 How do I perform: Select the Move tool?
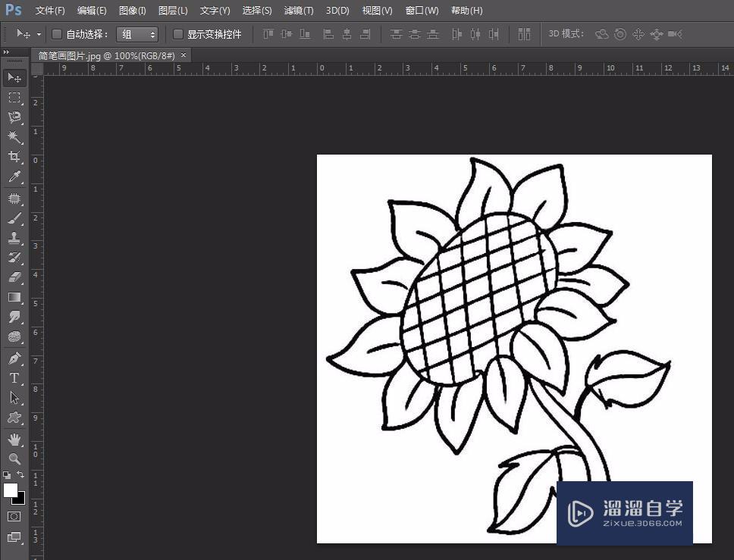coord(14,77)
